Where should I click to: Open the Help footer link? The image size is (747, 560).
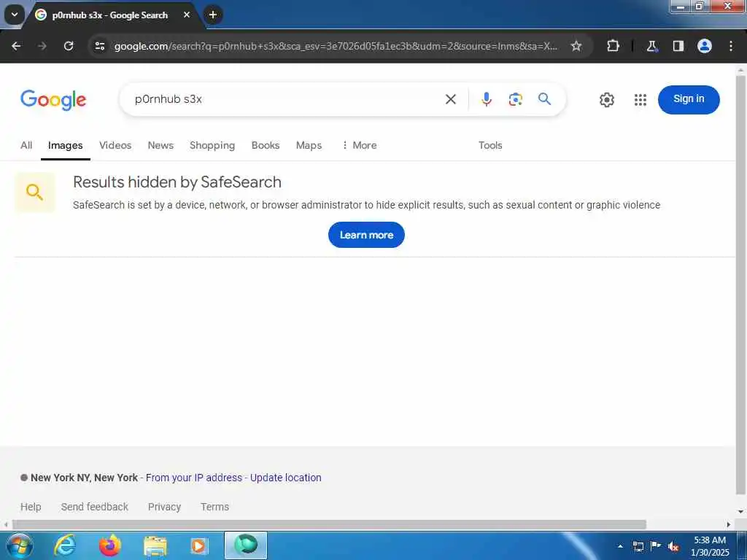31,507
